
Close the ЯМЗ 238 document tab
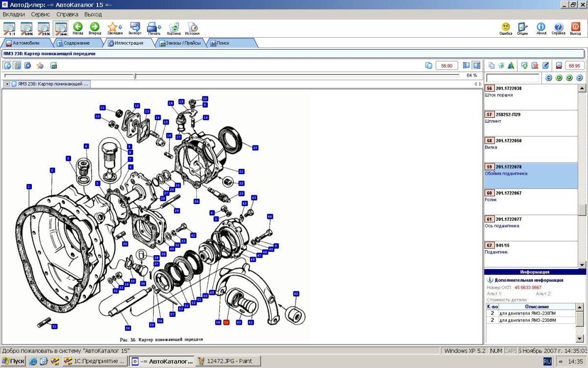[7, 84]
